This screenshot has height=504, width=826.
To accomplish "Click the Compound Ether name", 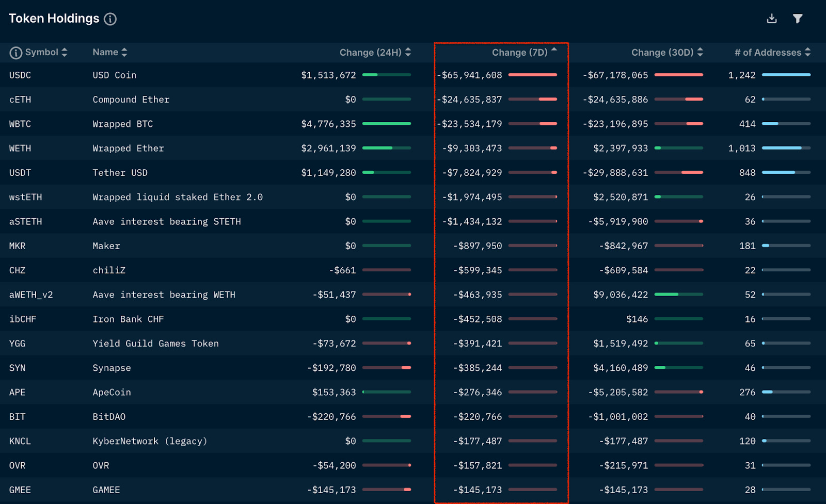I will 131,100.
